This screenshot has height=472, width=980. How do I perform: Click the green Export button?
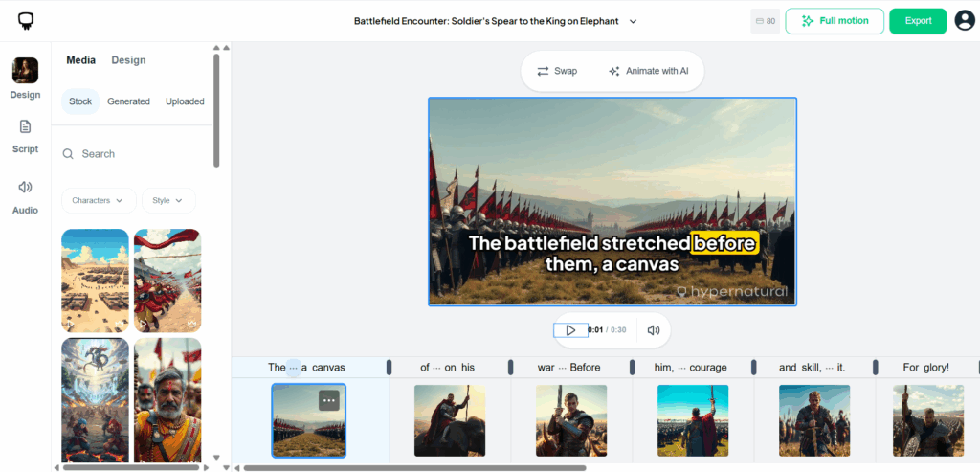click(918, 21)
